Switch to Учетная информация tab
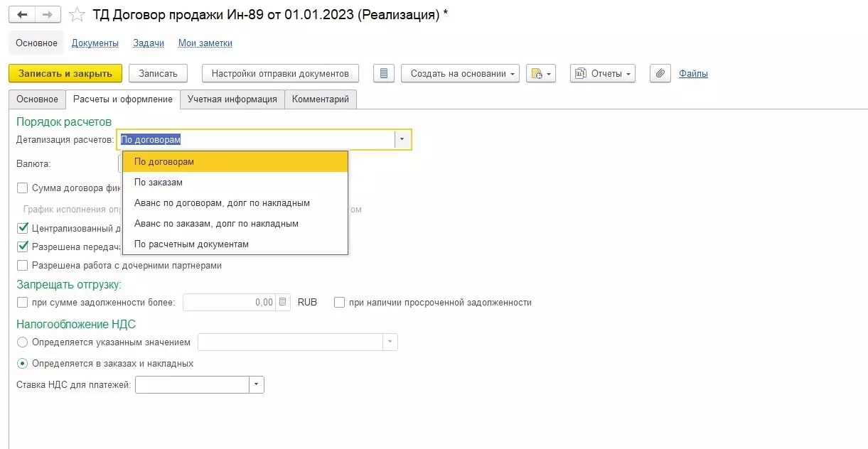 point(232,99)
